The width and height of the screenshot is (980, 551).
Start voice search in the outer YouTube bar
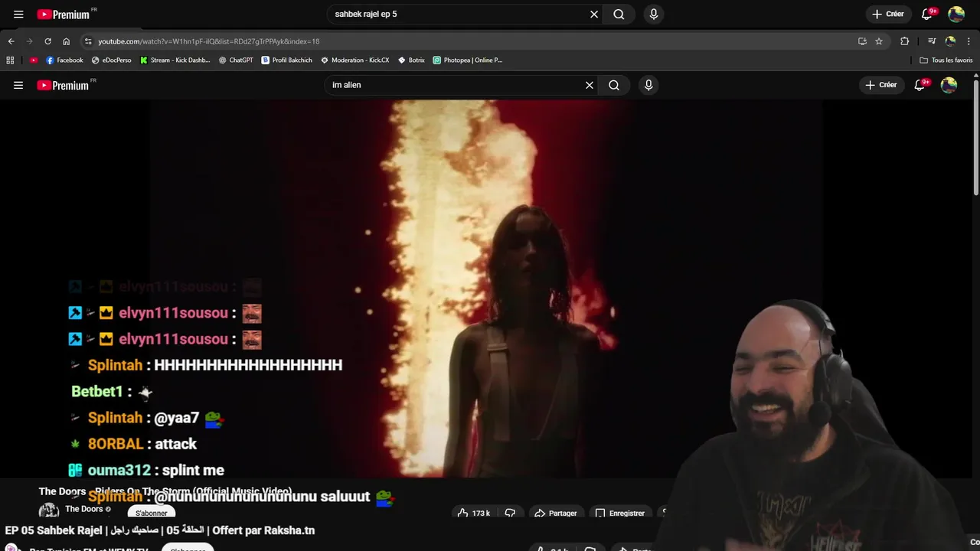point(653,14)
